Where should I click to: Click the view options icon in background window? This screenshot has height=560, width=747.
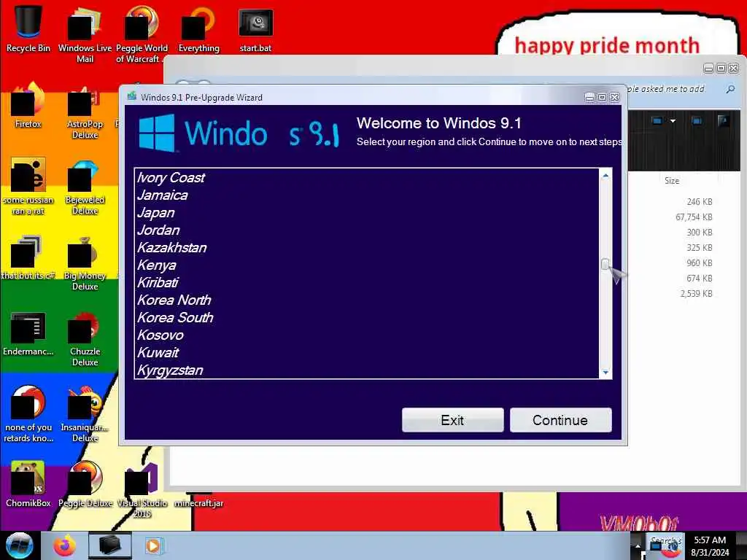657,121
